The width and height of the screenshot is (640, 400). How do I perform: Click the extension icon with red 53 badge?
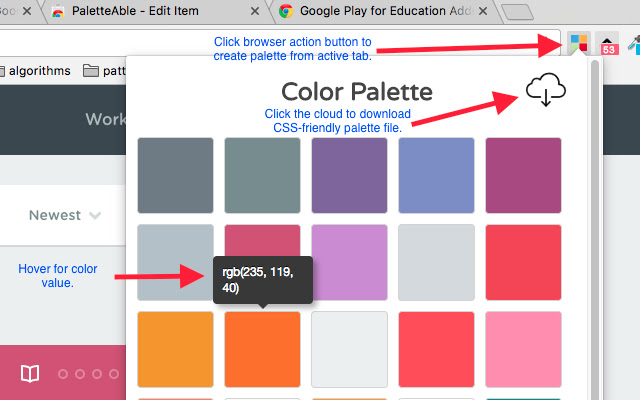pos(607,43)
